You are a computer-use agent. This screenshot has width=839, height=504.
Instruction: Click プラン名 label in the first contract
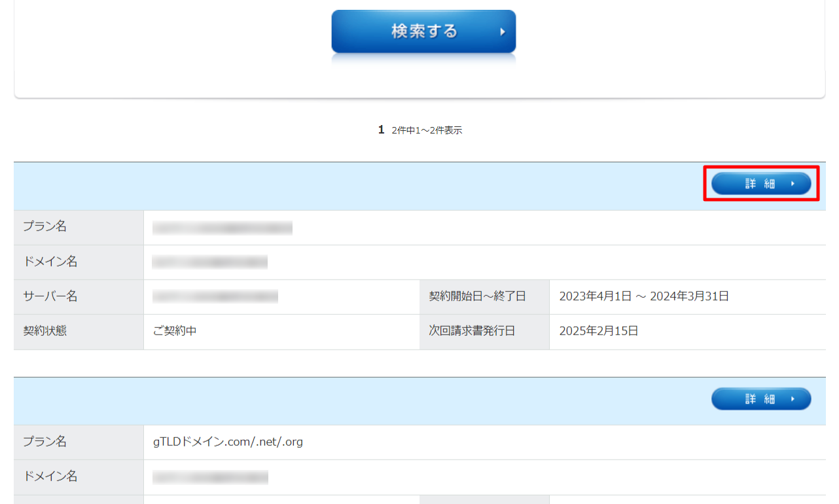pyautogui.click(x=45, y=227)
